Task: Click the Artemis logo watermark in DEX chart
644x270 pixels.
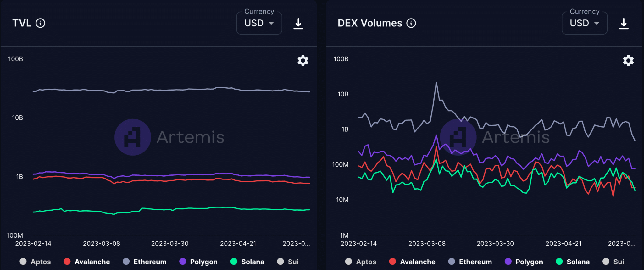Action: (458, 137)
